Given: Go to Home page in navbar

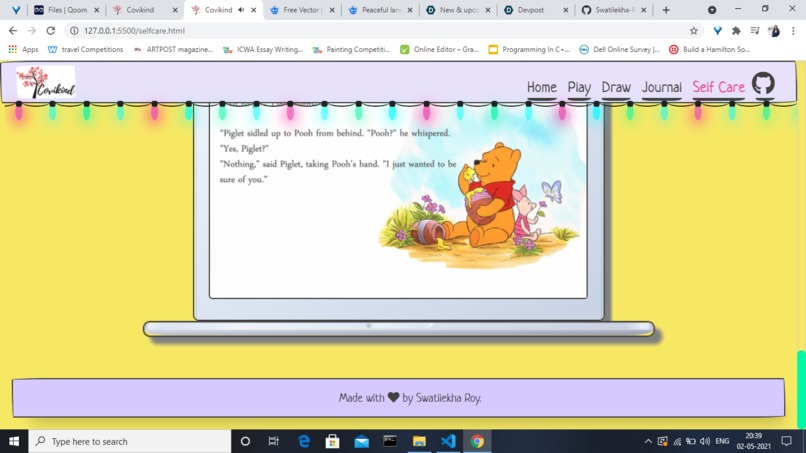Looking at the screenshot, I should point(542,87).
